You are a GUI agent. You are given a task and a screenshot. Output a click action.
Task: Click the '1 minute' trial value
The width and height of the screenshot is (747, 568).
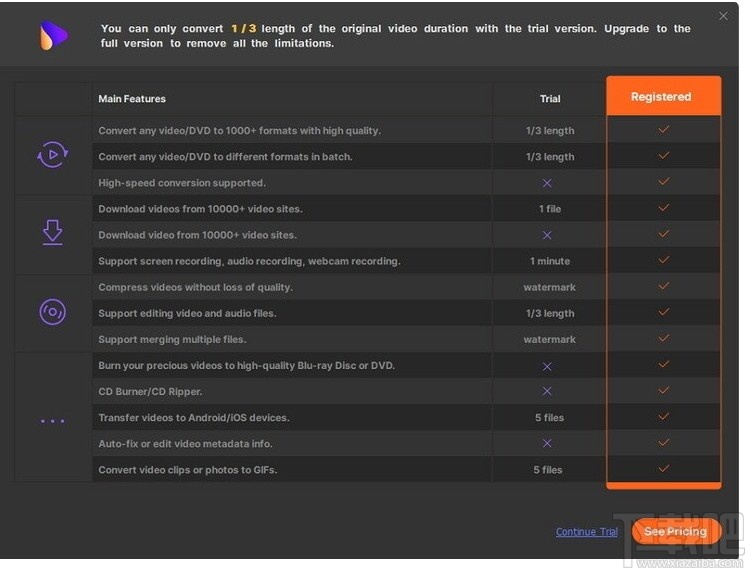click(550, 261)
